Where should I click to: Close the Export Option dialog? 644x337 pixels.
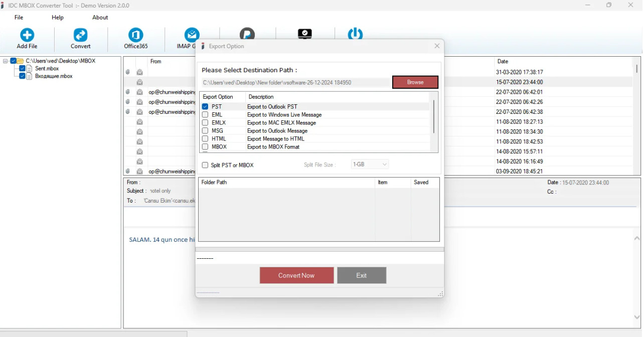coord(437,46)
